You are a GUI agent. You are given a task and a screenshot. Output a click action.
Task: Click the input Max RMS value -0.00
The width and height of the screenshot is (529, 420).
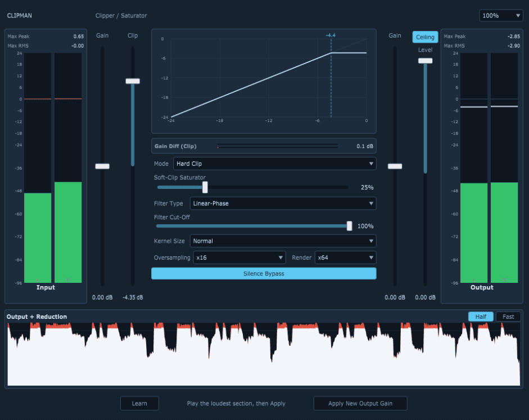click(x=78, y=46)
